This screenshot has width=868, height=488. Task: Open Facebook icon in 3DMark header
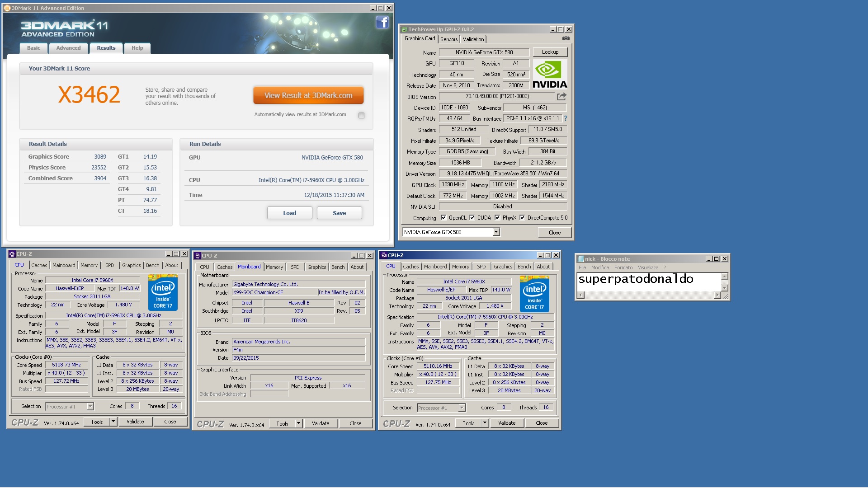pos(382,22)
